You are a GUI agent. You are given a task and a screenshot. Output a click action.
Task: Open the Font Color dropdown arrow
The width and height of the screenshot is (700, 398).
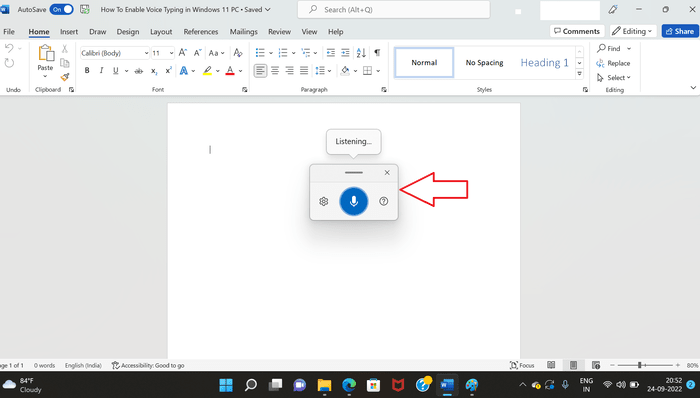coord(240,71)
